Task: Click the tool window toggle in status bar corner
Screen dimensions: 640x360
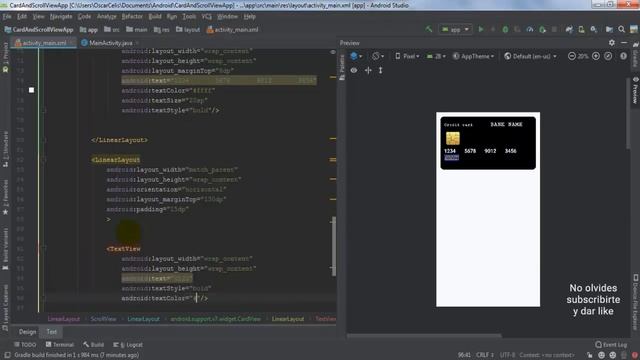Action: click(7, 355)
